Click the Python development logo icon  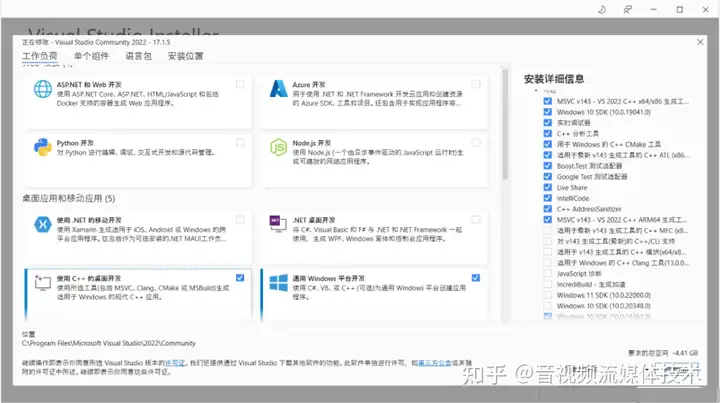[43, 147]
